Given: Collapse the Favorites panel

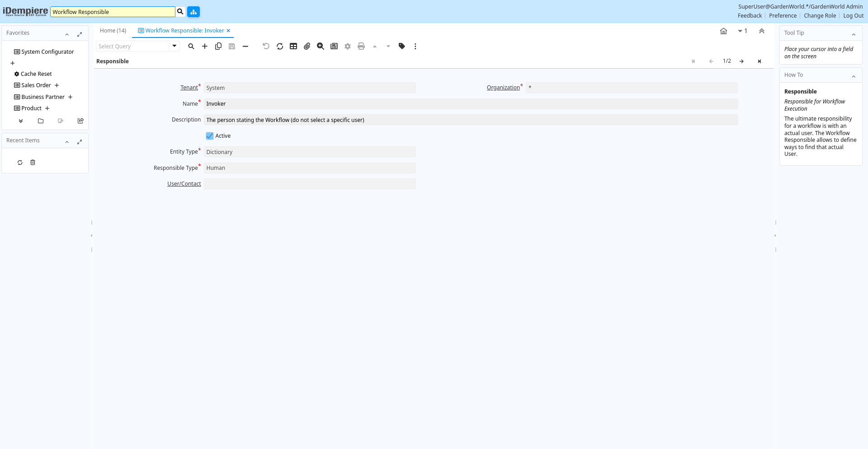Looking at the screenshot, I should point(67,34).
